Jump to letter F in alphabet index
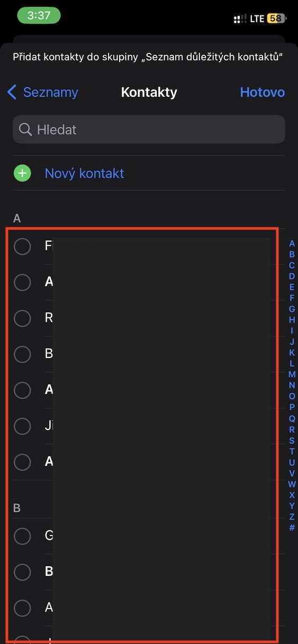The height and width of the screenshot is (644, 298). 292,298
